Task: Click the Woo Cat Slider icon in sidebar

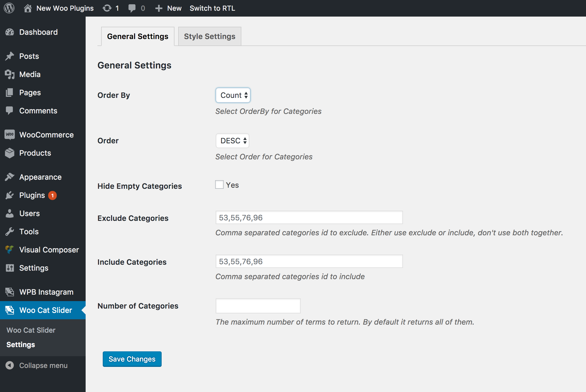Action: click(x=10, y=310)
